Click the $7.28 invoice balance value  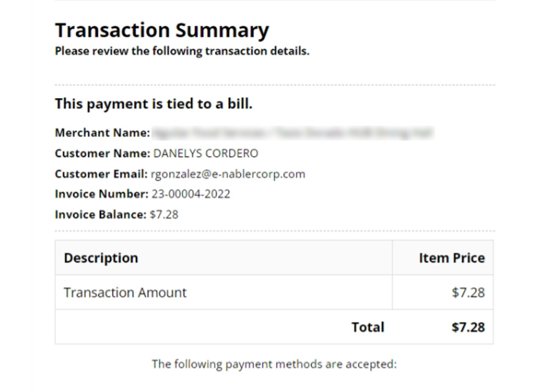point(164,214)
